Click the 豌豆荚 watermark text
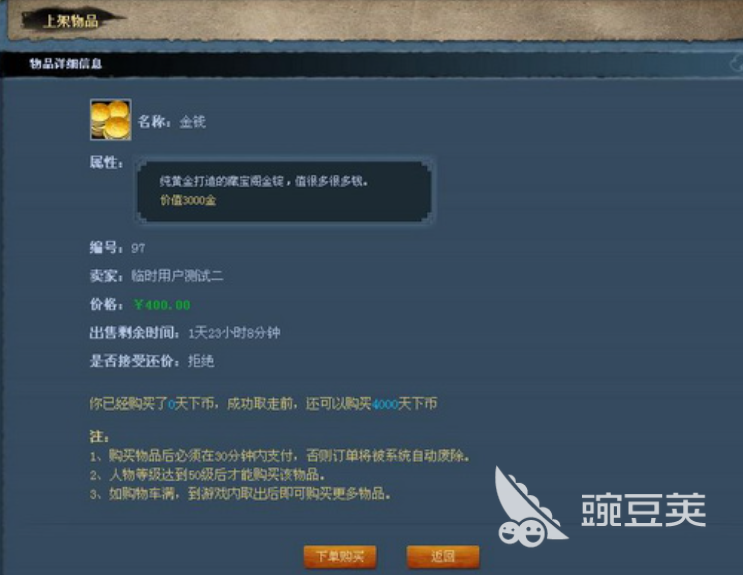This screenshot has width=743, height=575. 643,510
